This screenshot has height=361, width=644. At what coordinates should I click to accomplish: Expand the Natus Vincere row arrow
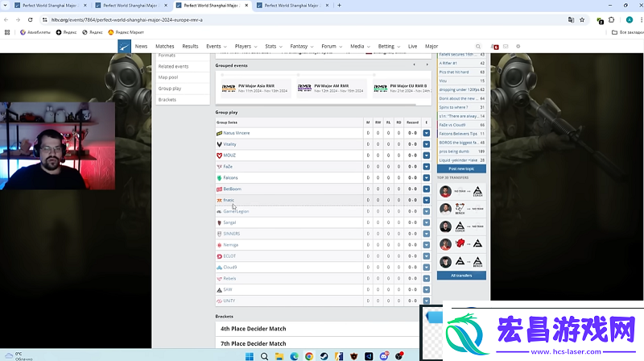click(x=427, y=133)
